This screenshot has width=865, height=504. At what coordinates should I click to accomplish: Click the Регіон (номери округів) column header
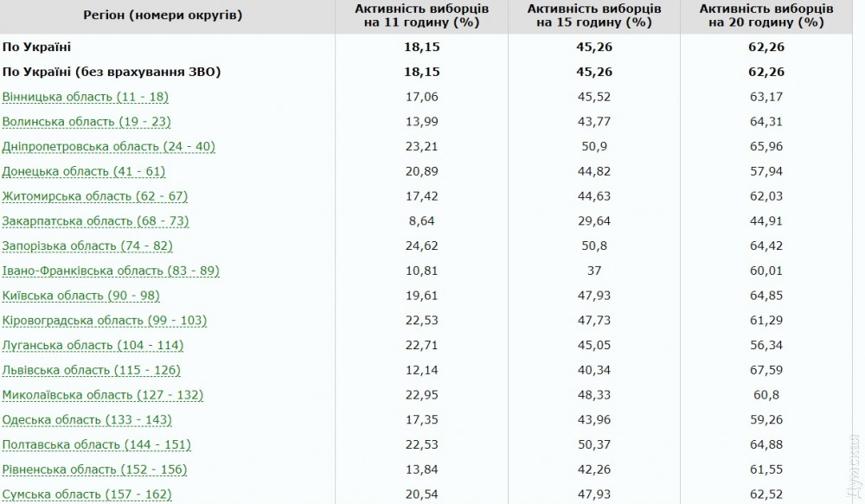[163, 16]
